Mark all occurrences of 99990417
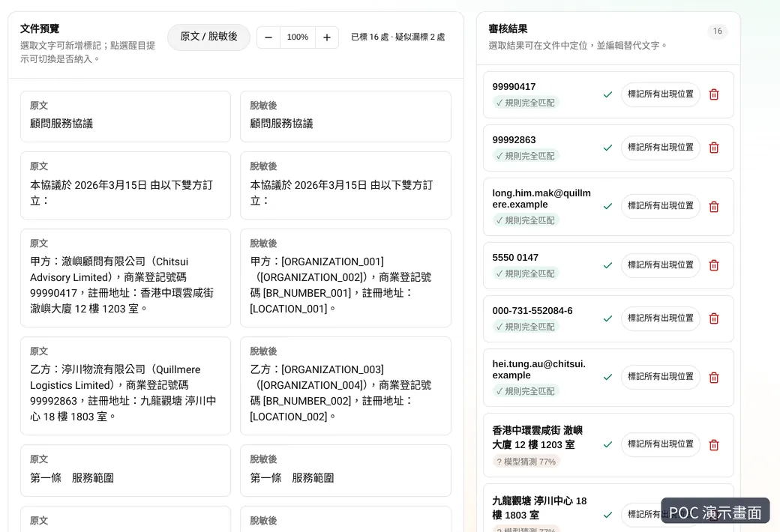780x532 pixels. click(x=661, y=94)
